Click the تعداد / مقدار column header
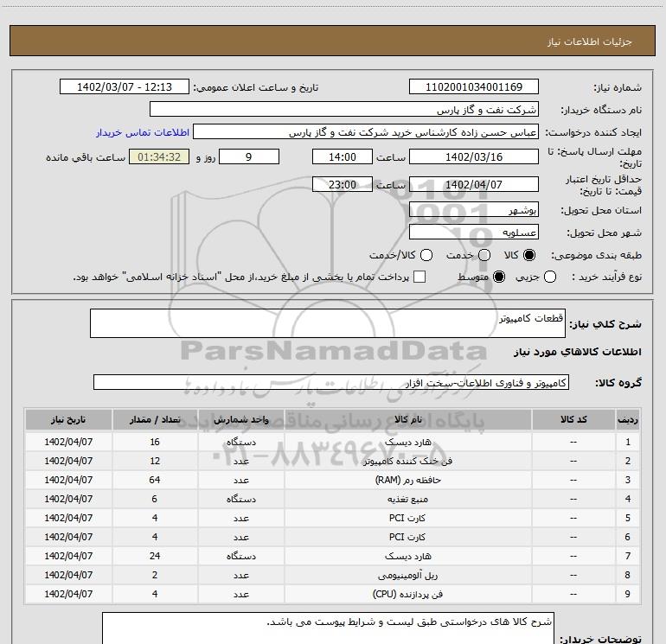Image resolution: width=666 pixels, height=644 pixels. pyautogui.click(x=155, y=419)
